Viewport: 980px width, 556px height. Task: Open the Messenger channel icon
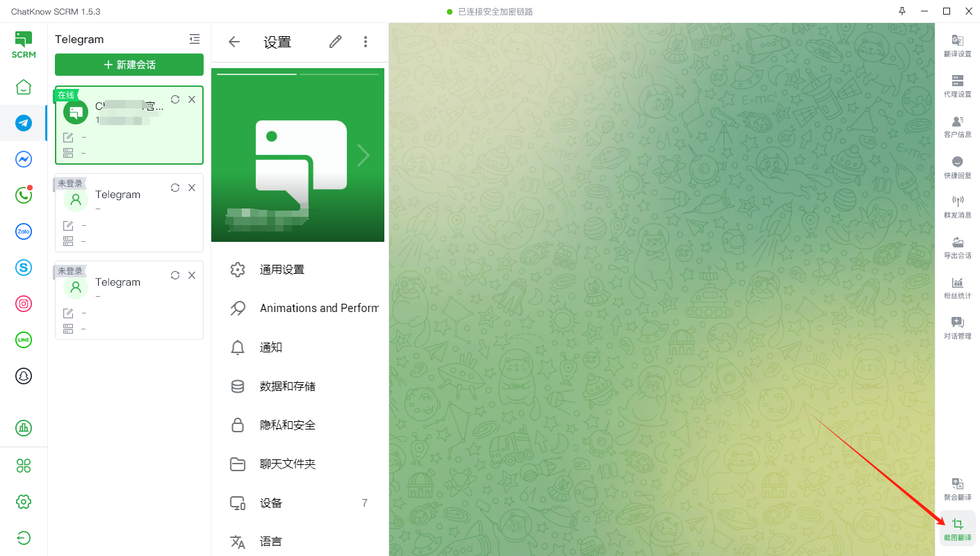pyautogui.click(x=24, y=159)
